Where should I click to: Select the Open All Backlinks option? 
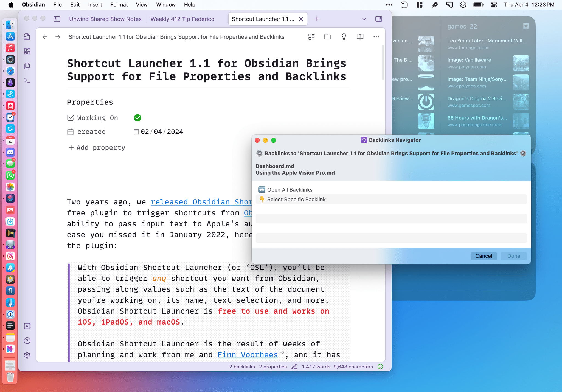point(290,190)
